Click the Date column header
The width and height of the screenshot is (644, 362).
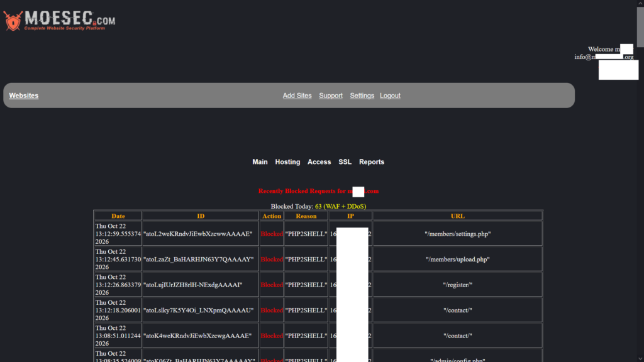118,216
